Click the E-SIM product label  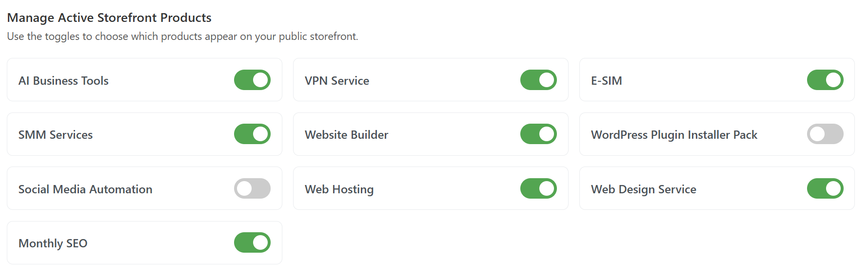(x=606, y=81)
